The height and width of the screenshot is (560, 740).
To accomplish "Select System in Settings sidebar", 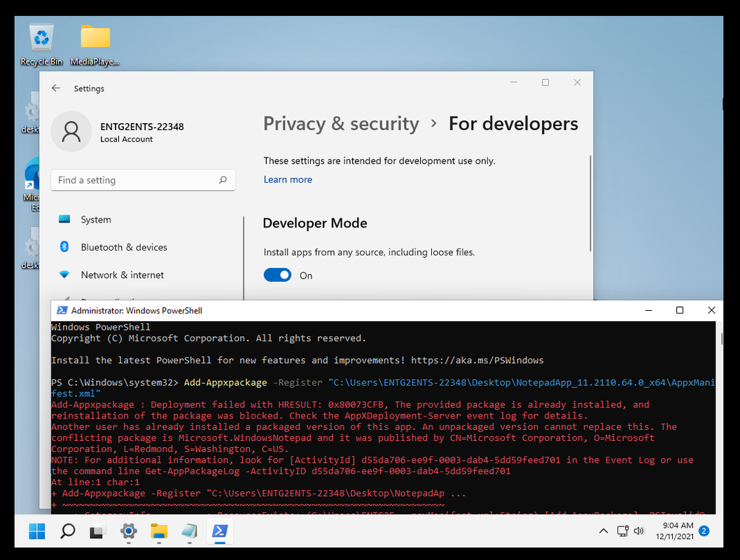I will [96, 219].
